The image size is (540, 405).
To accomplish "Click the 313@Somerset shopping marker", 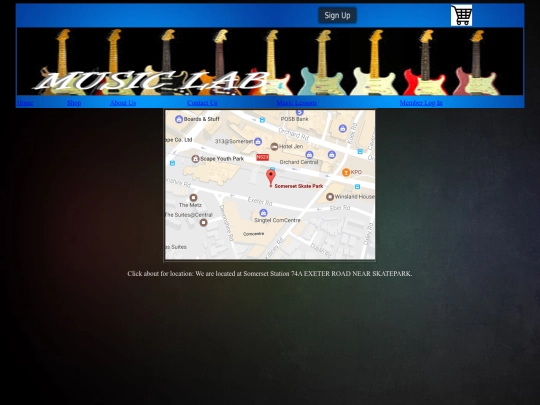I will (x=258, y=142).
